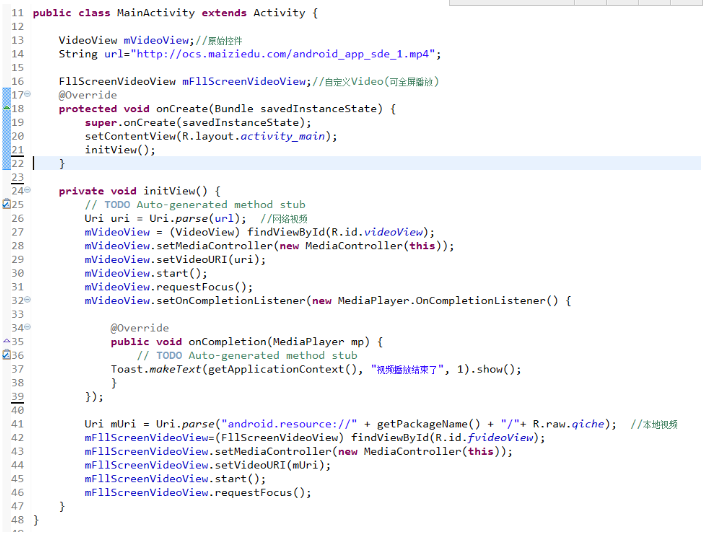712x541 pixels.
Task: Click line number 39 in the gutter
Action: tap(17, 397)
